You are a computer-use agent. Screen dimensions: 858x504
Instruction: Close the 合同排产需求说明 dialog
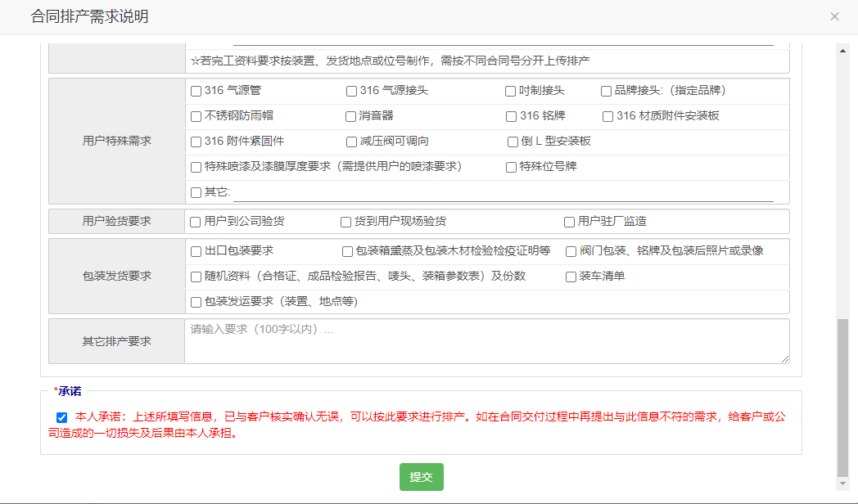point(834,16)
